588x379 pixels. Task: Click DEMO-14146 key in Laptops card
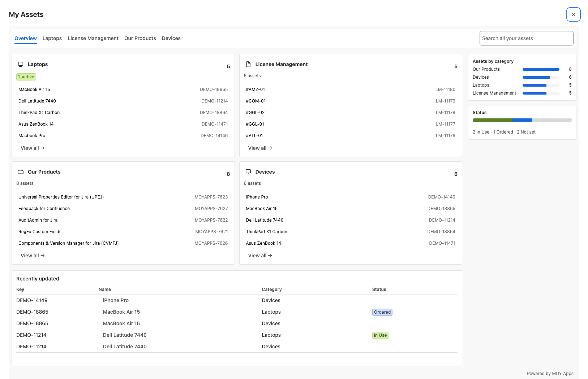click(214, 136)
